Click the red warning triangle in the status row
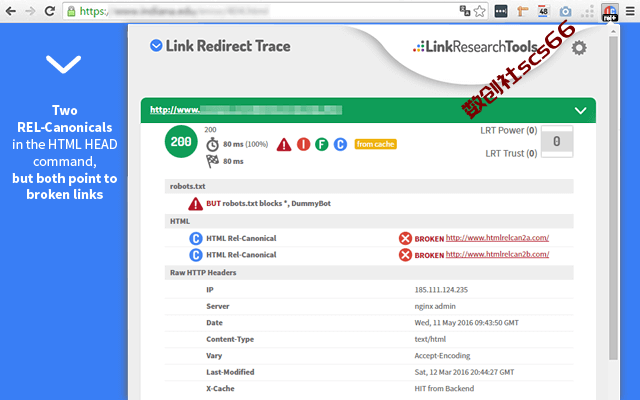Screen dimensions: 640x400 (x=284, y=144)
